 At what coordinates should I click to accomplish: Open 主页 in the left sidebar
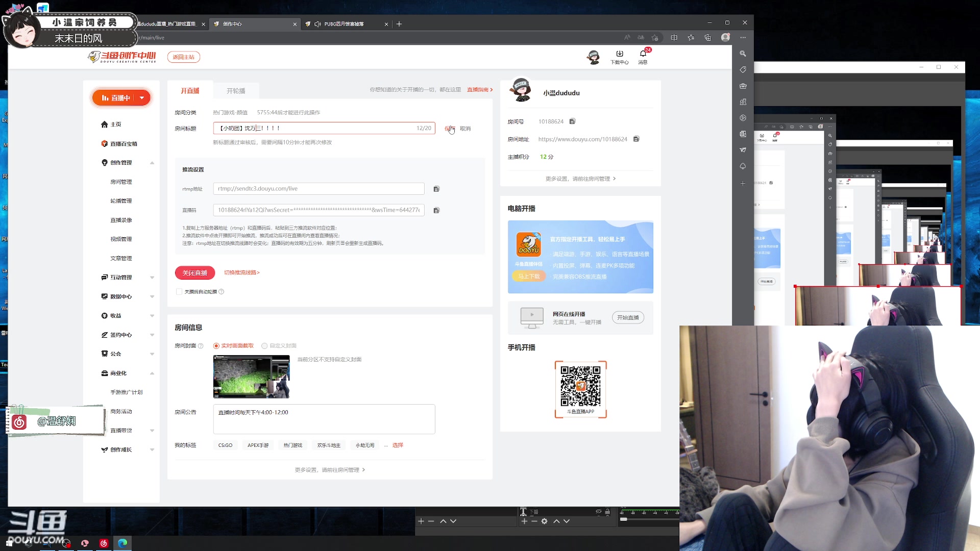click(111, 124)
